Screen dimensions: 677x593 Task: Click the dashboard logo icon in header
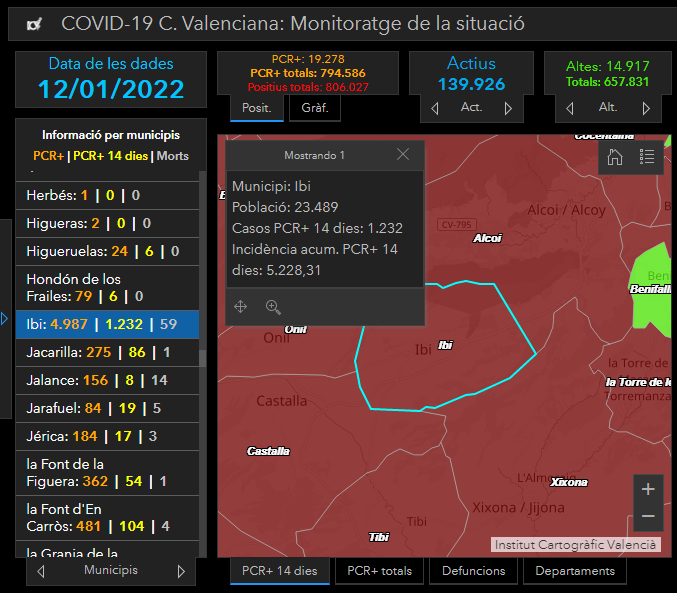[x=34, y=24]
